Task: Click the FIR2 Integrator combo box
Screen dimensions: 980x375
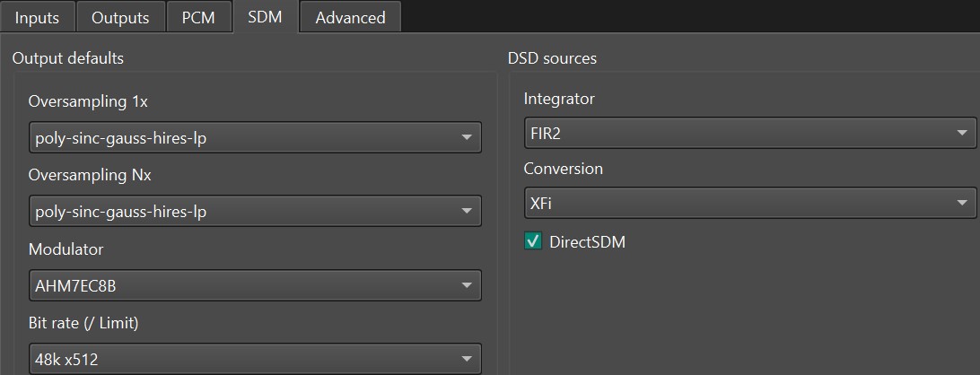Action: pyautogui.click(x=736, y=134)
